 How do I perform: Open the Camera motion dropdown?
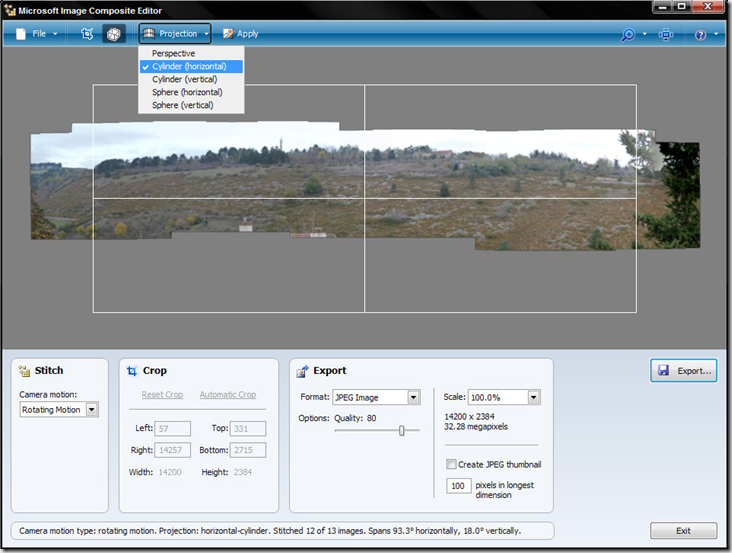[59, 410]
